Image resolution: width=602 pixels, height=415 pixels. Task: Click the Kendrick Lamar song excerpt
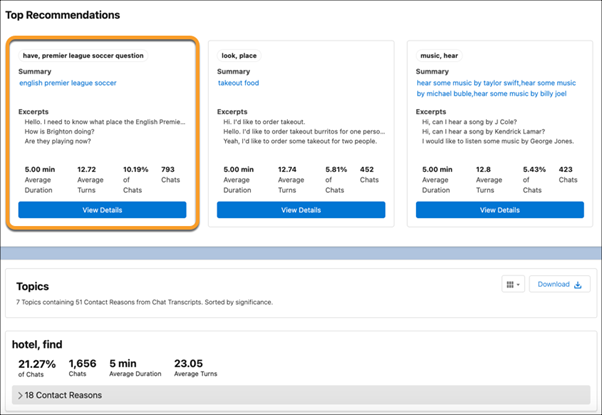[x=483, y=132]
